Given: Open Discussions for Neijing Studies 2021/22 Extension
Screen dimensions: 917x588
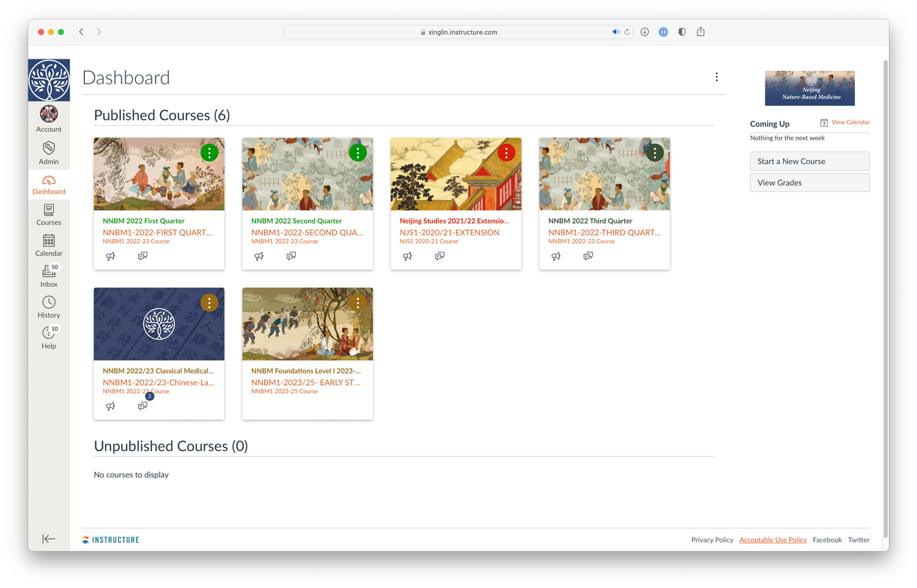Looking at the screenshot, I should pyautogui.click(x=440, y=256).
